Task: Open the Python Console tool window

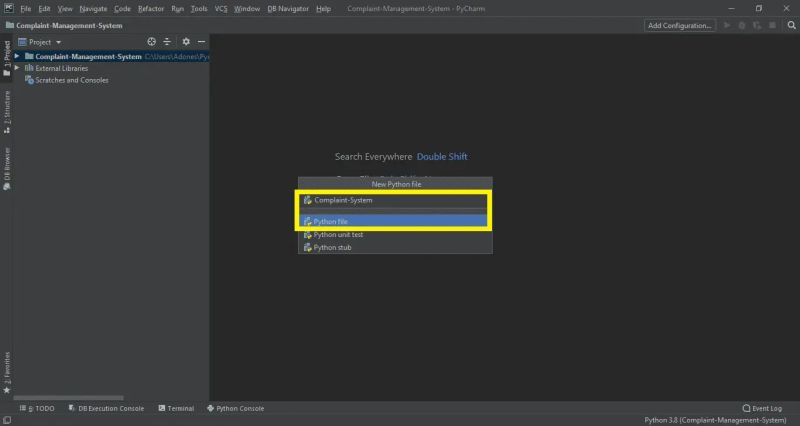Action: (x=235, y=408)
